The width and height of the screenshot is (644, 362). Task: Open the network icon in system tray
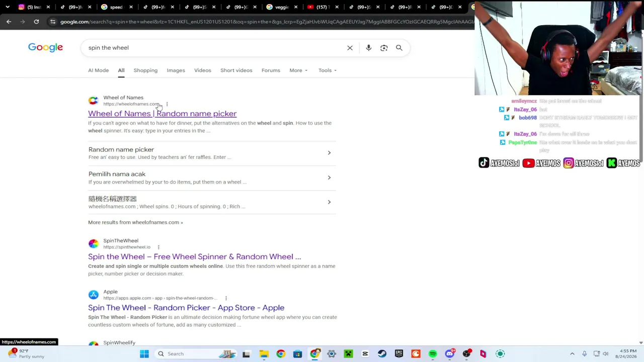(x=596, y=354)
